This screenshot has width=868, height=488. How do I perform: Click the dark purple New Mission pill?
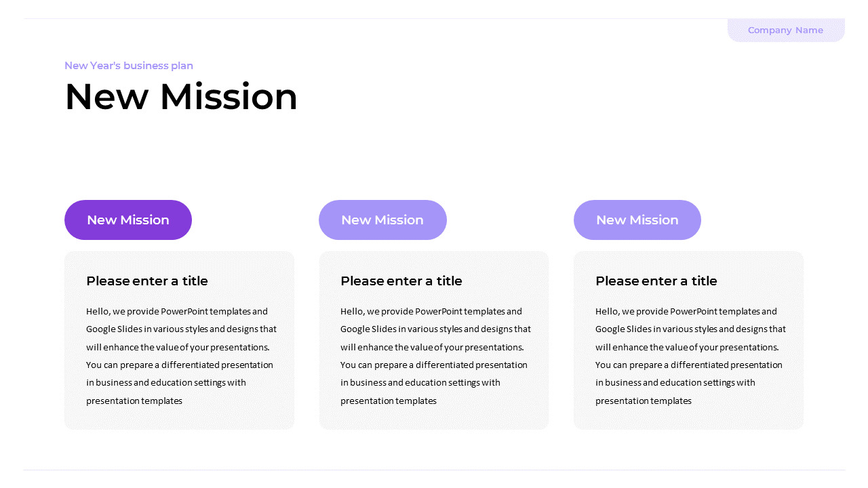point(128,220)
